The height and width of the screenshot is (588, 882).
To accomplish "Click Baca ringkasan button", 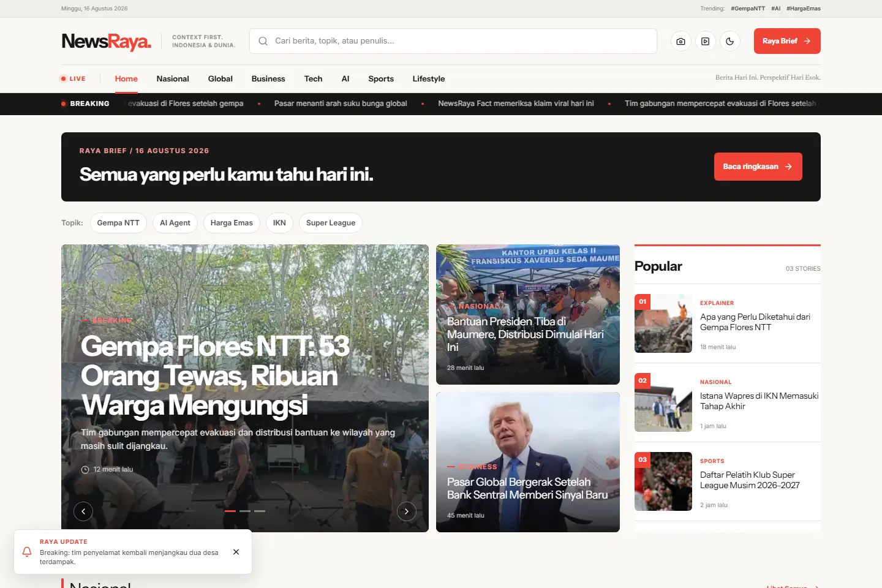I will (x=758, y=167).
